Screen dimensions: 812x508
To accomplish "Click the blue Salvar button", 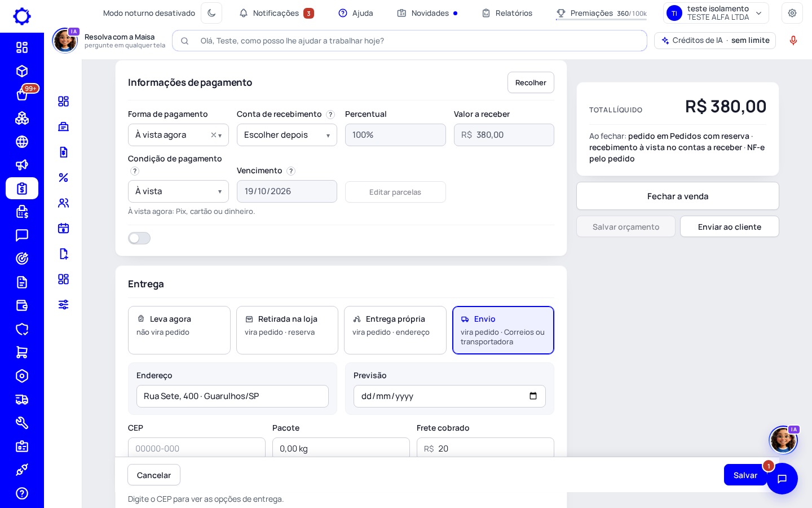I will (x=745, y=475).
